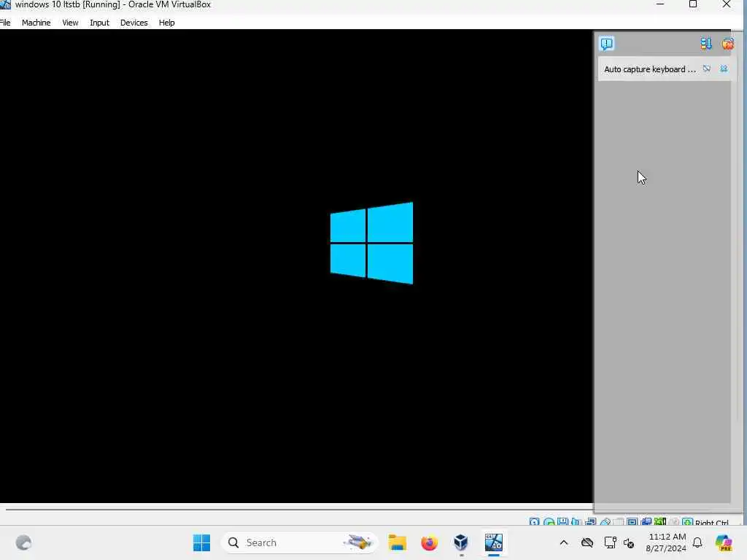
Task: Click the floppy disk status icon
Action: click(x=562, y=522)
